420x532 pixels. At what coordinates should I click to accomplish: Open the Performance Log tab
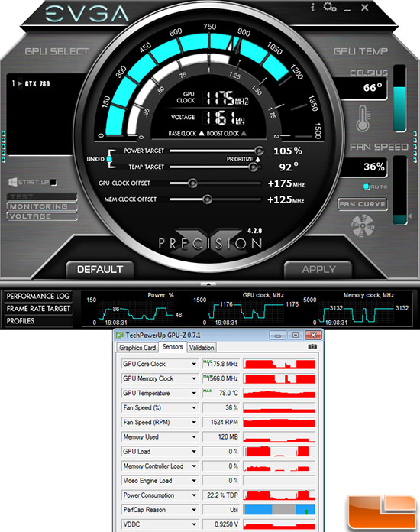pyautogui.click(x=38, y=297)
